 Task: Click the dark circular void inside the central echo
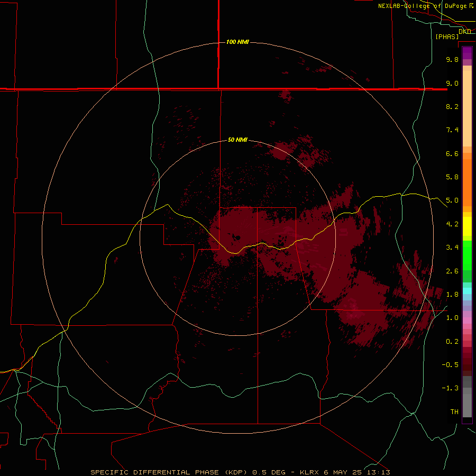(x=238, y=237)
